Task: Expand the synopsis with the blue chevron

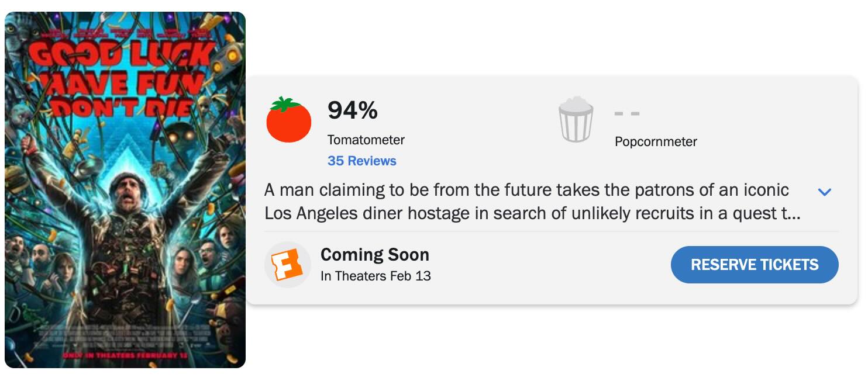Action: [x=824, y=192]
